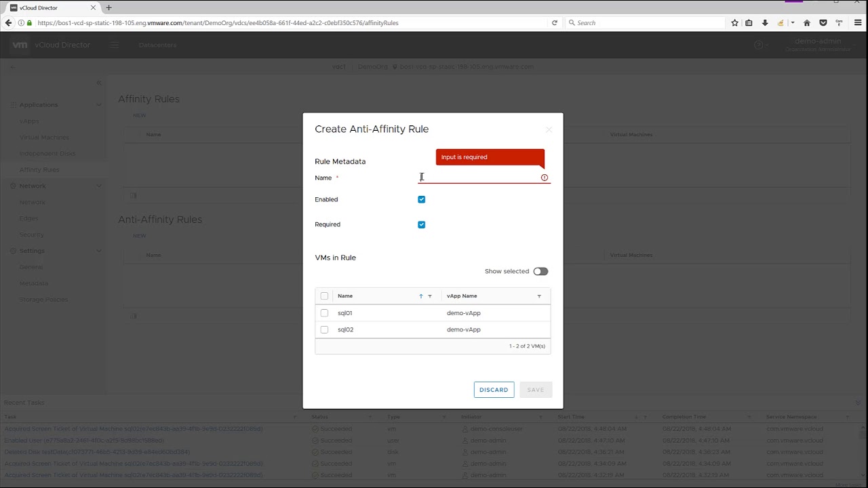Open Storage Policies in the sidebar

[x=43, y=300]
